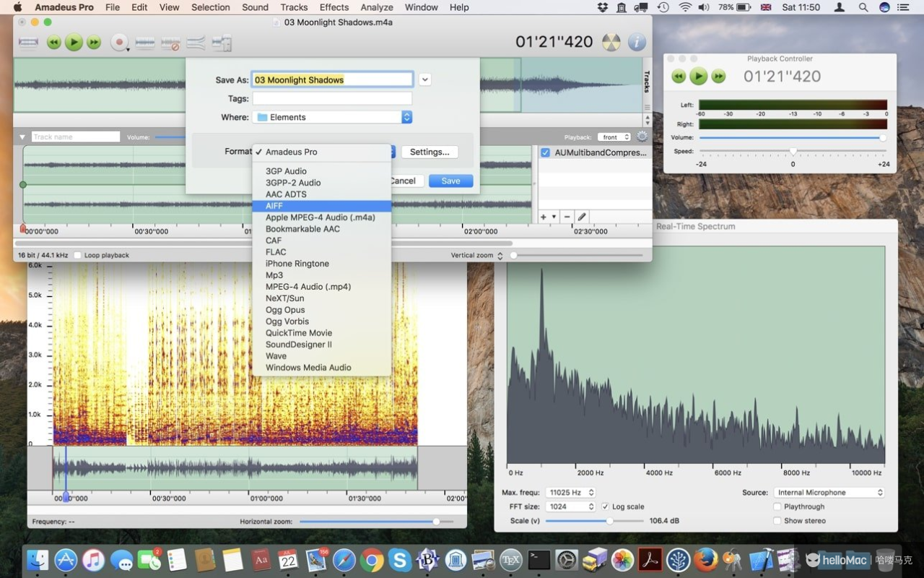Open iTunes from the dock
924x578 pixels.
(x=93, y=559)
